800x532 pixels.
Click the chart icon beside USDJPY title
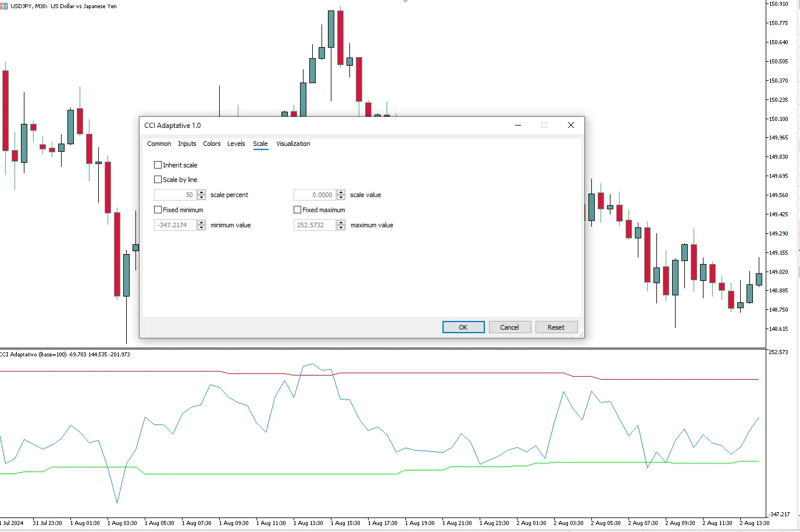[3, 6]
